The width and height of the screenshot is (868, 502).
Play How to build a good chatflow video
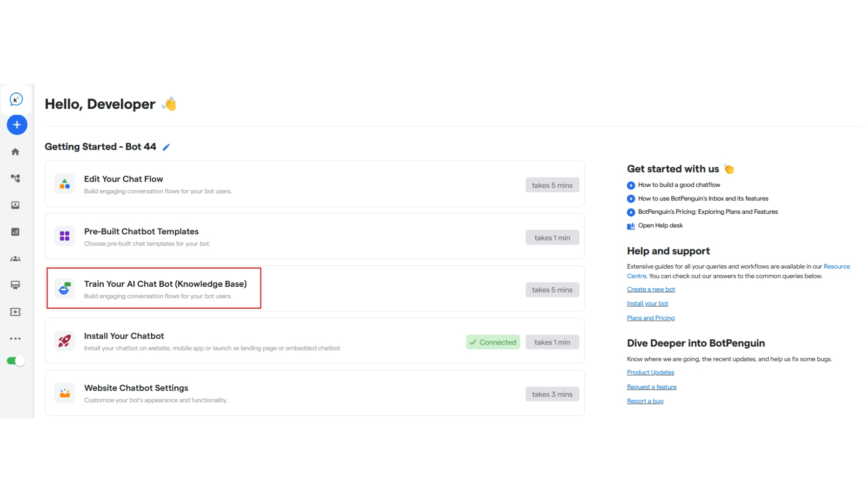click(679, 185)
